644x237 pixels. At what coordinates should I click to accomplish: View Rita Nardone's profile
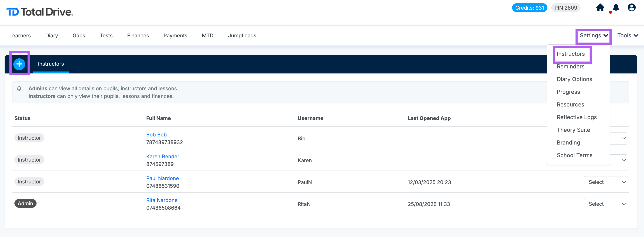[x=162, y=200]
